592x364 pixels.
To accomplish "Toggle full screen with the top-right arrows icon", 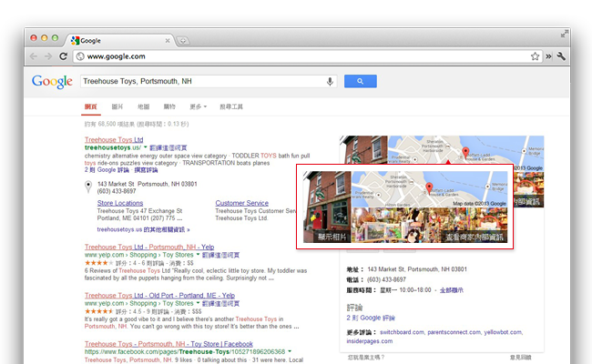I will click(564, 34).
